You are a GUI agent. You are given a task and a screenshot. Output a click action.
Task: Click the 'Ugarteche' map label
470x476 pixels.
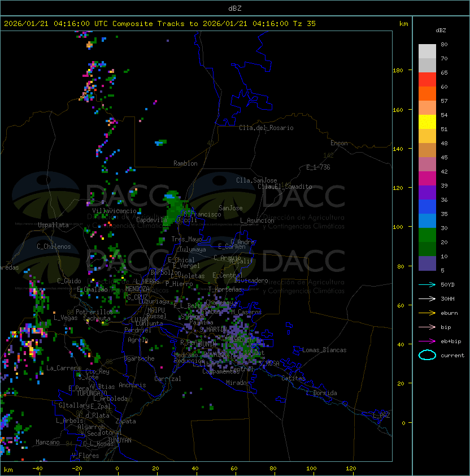(140, 359)
